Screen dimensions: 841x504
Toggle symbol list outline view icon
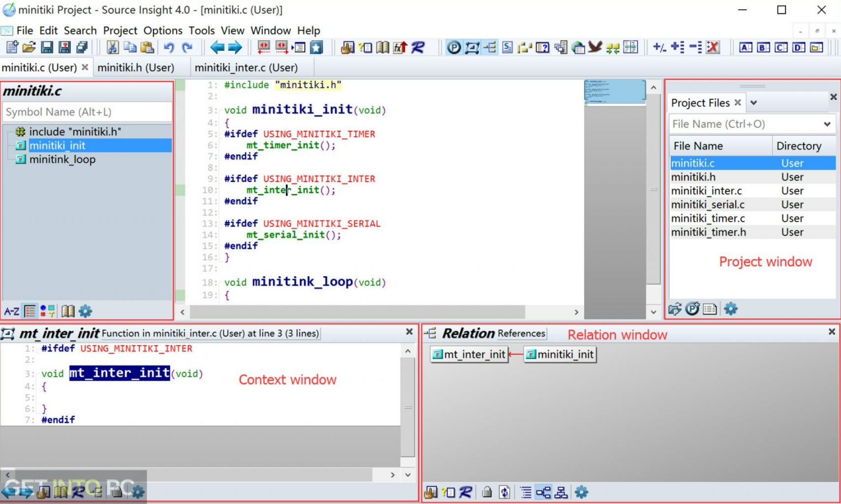pos(30,311)
